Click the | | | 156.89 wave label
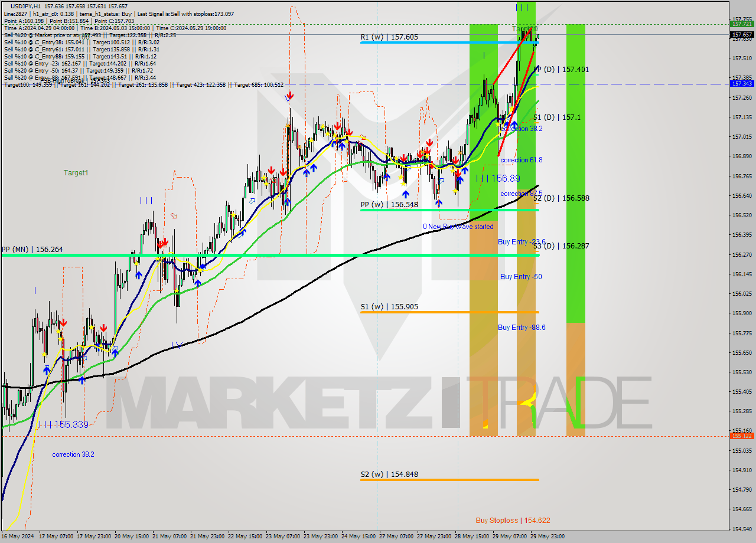The width and height of the screenshot is (756, 543). point(498,178)
